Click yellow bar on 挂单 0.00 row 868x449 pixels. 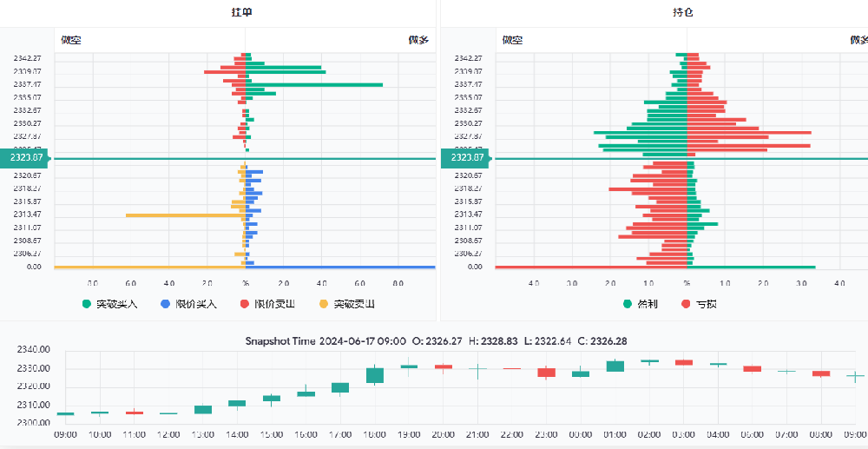coord(149,267)
